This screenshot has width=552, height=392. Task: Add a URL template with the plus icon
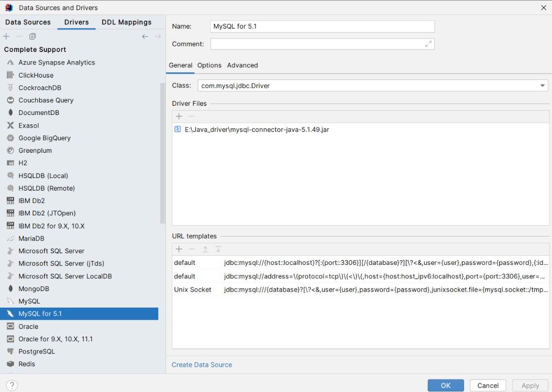pos(179,249)
